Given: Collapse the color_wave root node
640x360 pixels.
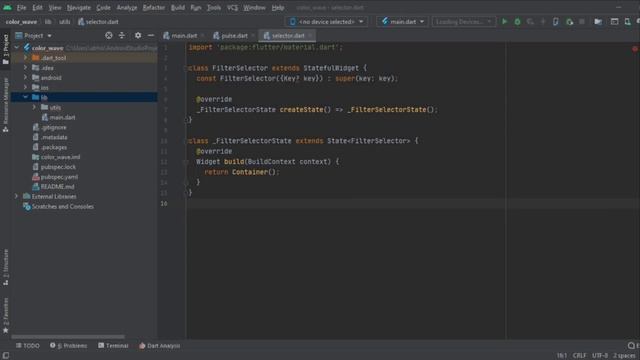Looking at the screenshot, I should point(17,48).
